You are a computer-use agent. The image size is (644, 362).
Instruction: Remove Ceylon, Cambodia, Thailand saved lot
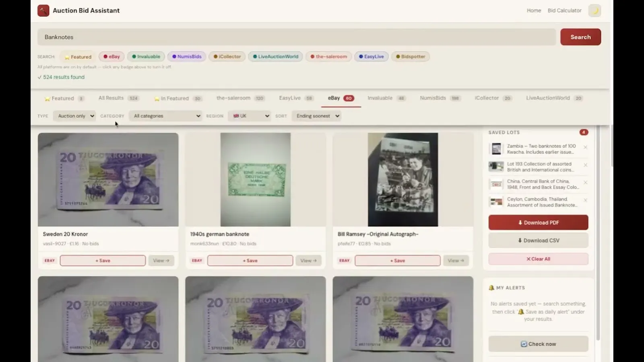585,200
